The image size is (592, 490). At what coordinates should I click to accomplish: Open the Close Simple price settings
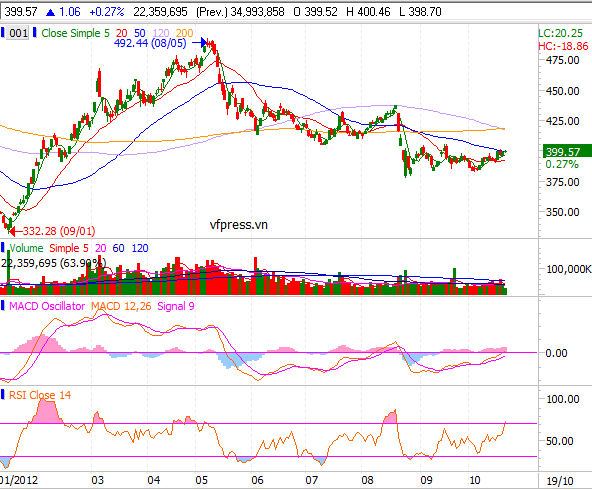[x=75, y=33]
